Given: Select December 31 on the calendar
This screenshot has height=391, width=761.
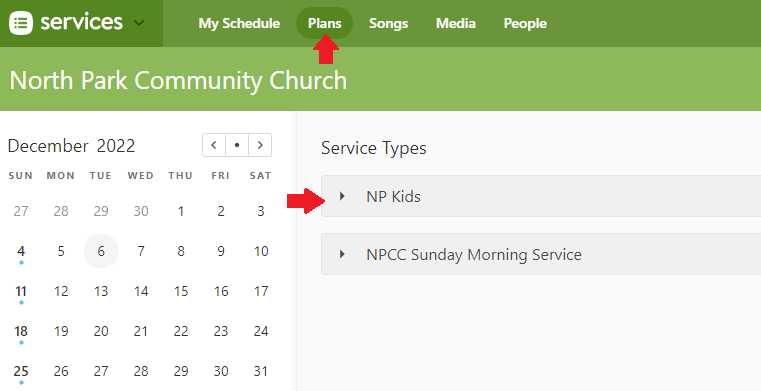Looking at the screenshot, I should [x=261, y=371].
